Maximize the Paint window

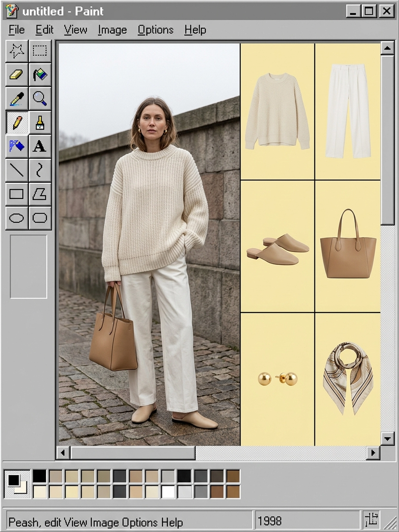(369, 11)
